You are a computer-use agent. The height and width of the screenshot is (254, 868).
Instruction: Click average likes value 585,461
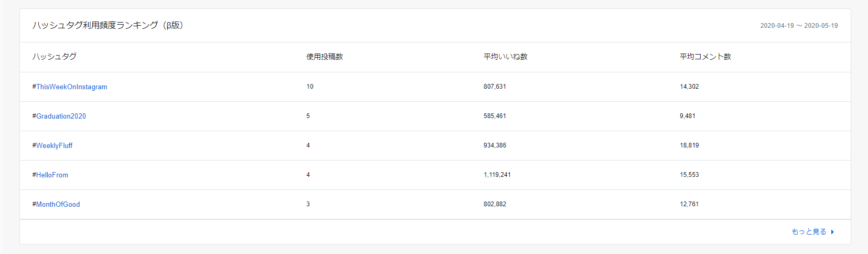pos(495,116)
